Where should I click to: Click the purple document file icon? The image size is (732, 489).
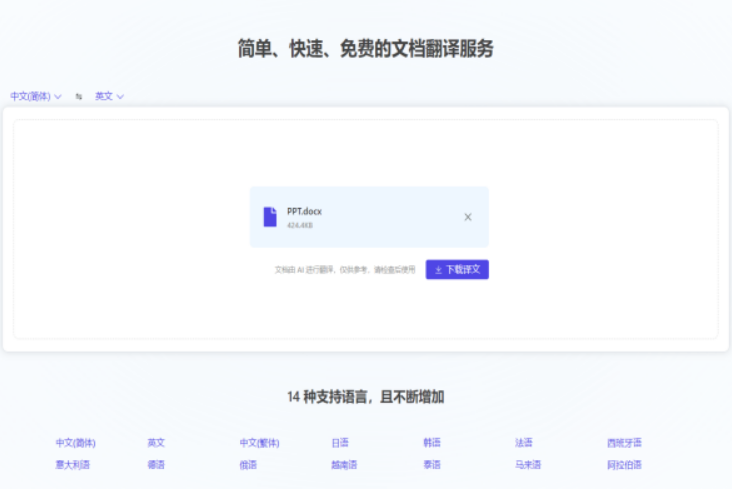(270, 217)
